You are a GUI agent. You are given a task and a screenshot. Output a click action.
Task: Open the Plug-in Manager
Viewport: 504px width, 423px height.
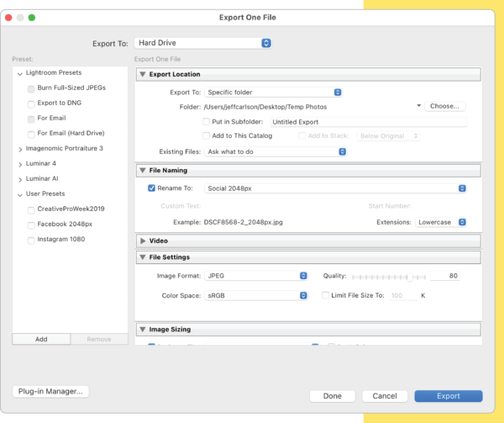click(x=50, y=391)
